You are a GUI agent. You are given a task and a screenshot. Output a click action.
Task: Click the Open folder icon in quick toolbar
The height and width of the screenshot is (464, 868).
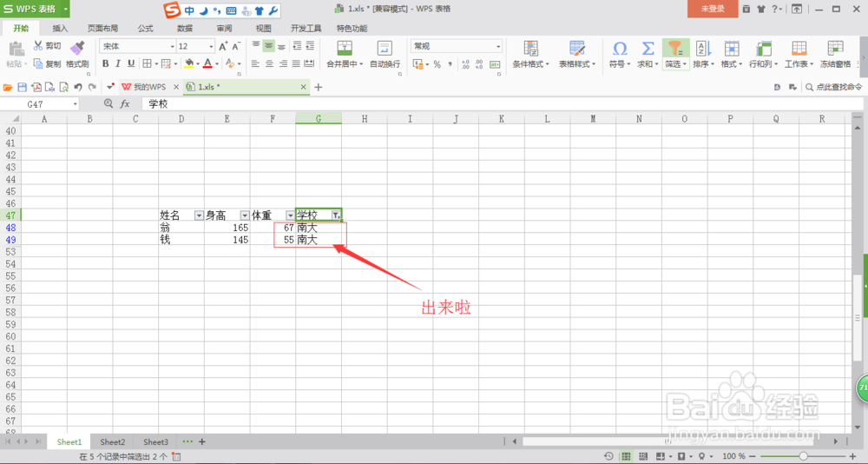tap(8, 87)
